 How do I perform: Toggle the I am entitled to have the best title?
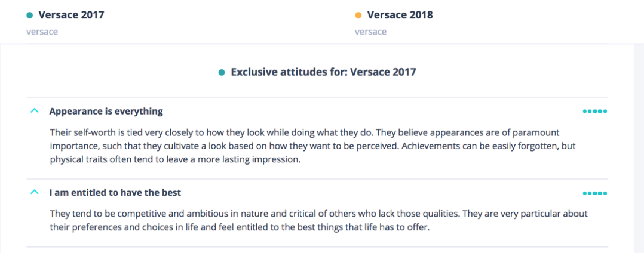115,193
